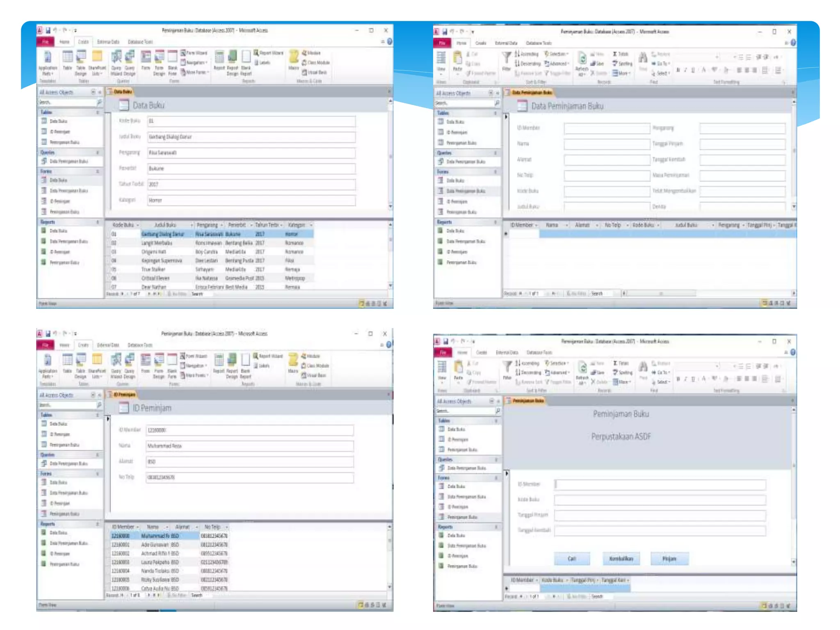Open External Data tab in Data Buku window

coord(108,42)
